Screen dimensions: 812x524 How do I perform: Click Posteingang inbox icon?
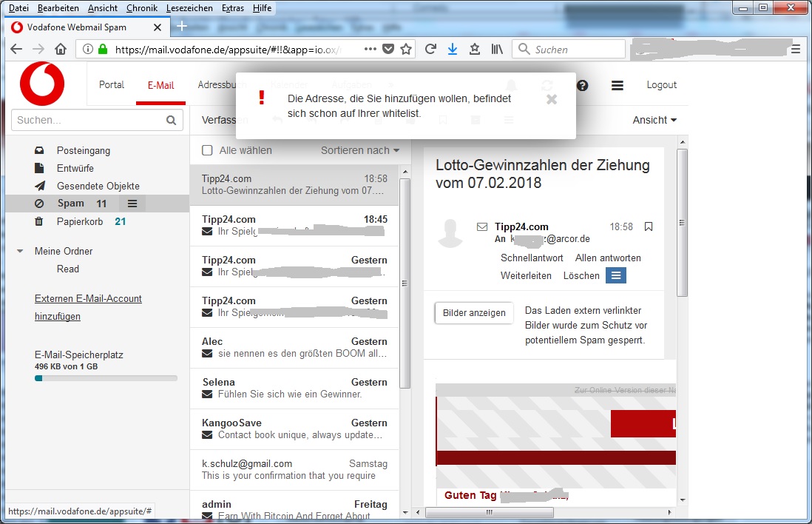(39, 150)
